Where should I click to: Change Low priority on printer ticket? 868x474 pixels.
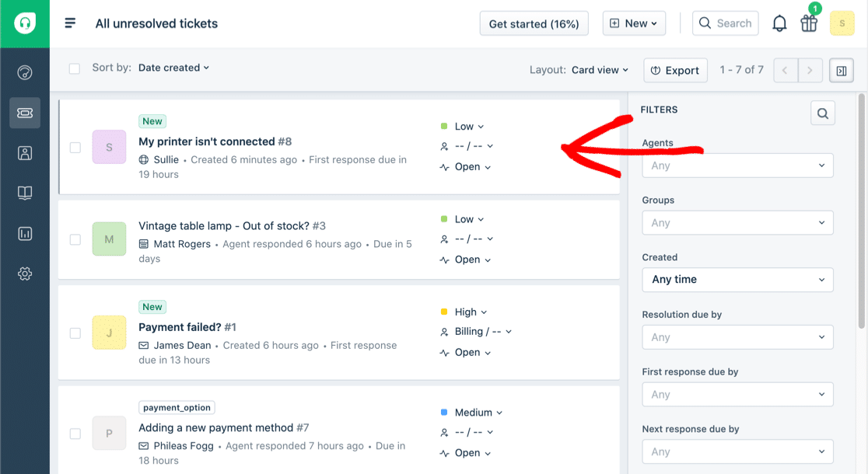(x=469, y=127)
